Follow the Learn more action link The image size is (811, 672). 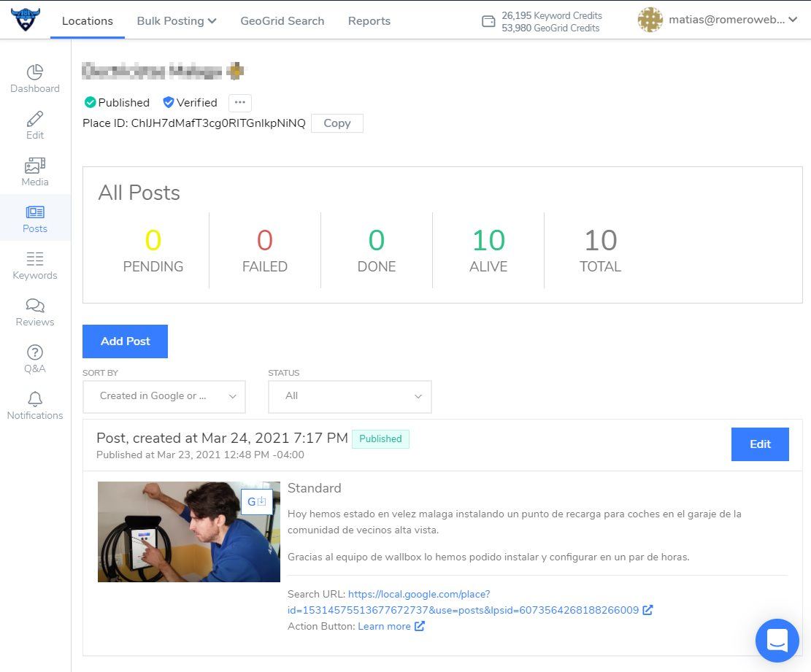(384, 626)
